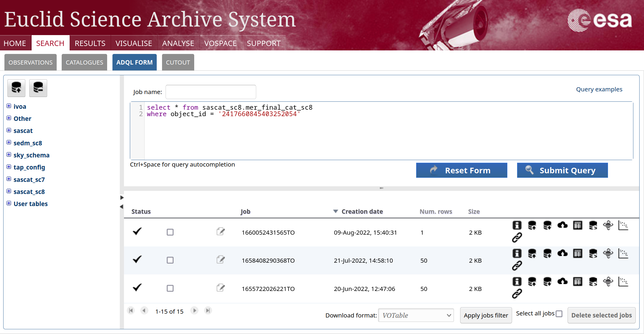644x334 pixels.
Task: Go to the HOME menu
Action: 15,43
